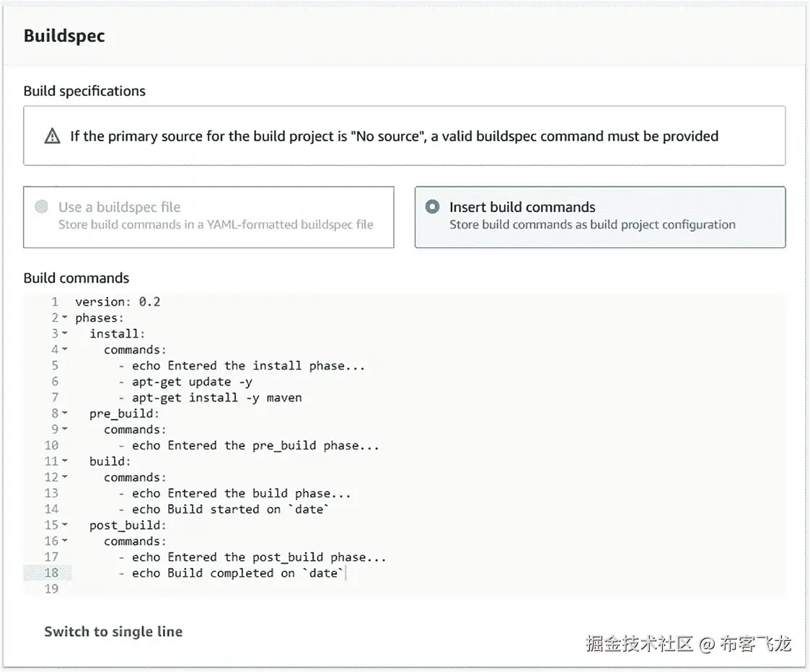Click the "version: 0.2" code line
810x672 pixels.
tap(118, 302)
